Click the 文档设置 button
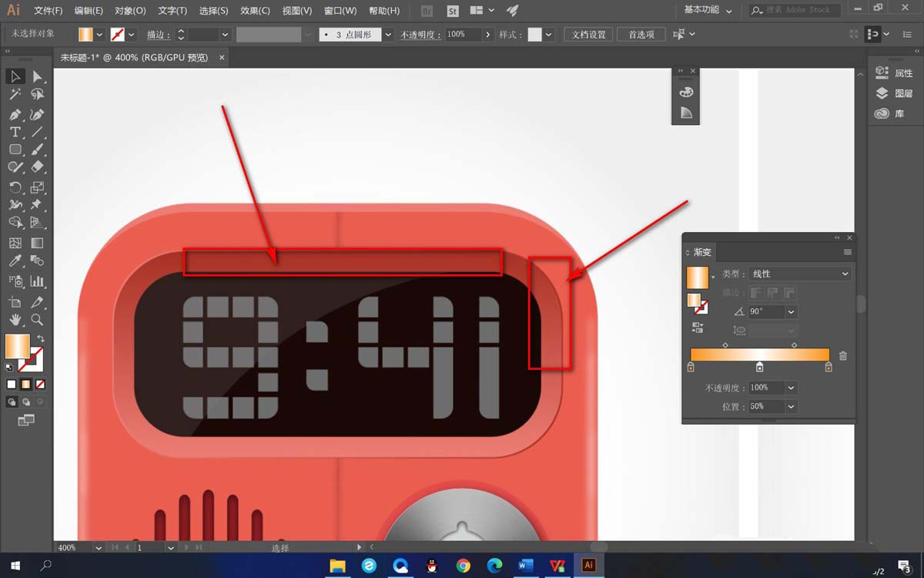Image resolution: width=924 pixels, height=578 pixels. point(588,35)
